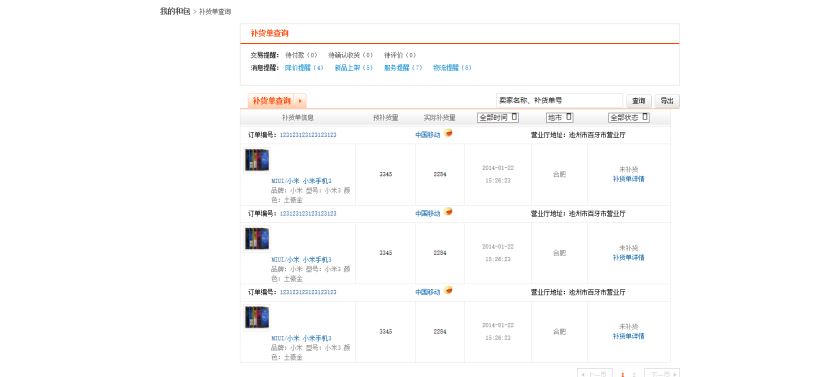The image size is (840, 377).
Task: Click the 导出 export button
Action: pos(667,101)
